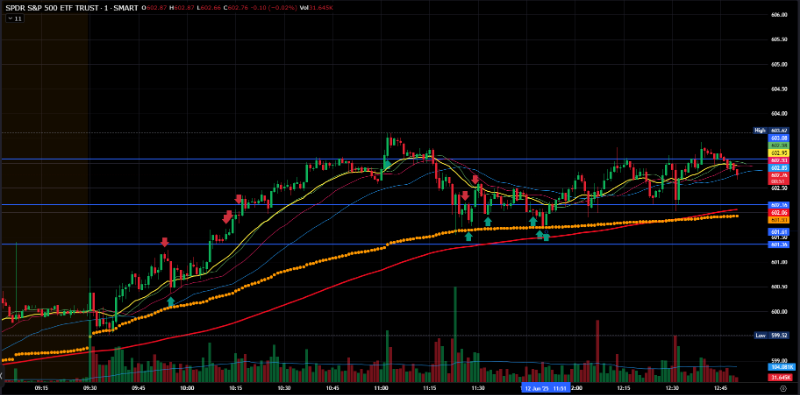800x395 pixels.
Task: Click the 10:45 time-axis label
Action: [x=332, y=388]
